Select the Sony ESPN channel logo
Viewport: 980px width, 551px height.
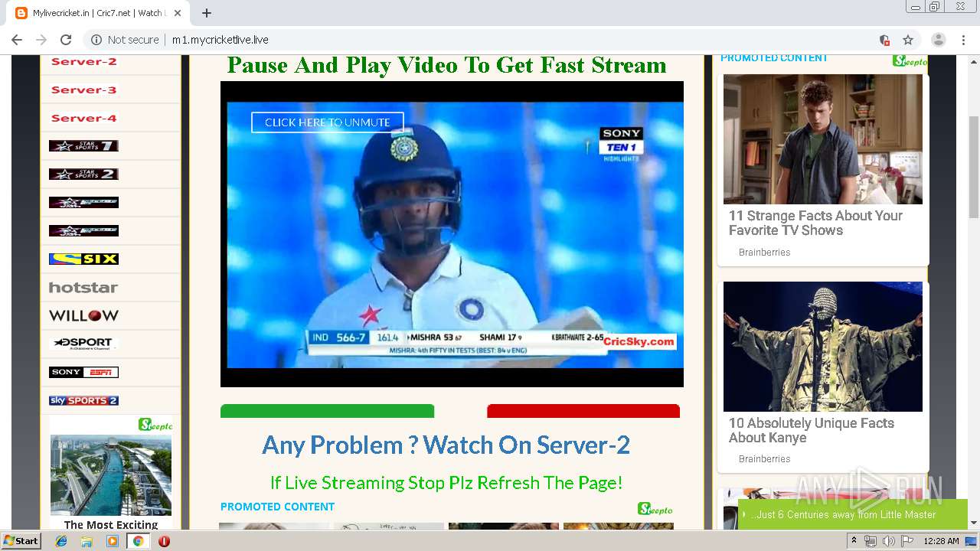[83, 372]
